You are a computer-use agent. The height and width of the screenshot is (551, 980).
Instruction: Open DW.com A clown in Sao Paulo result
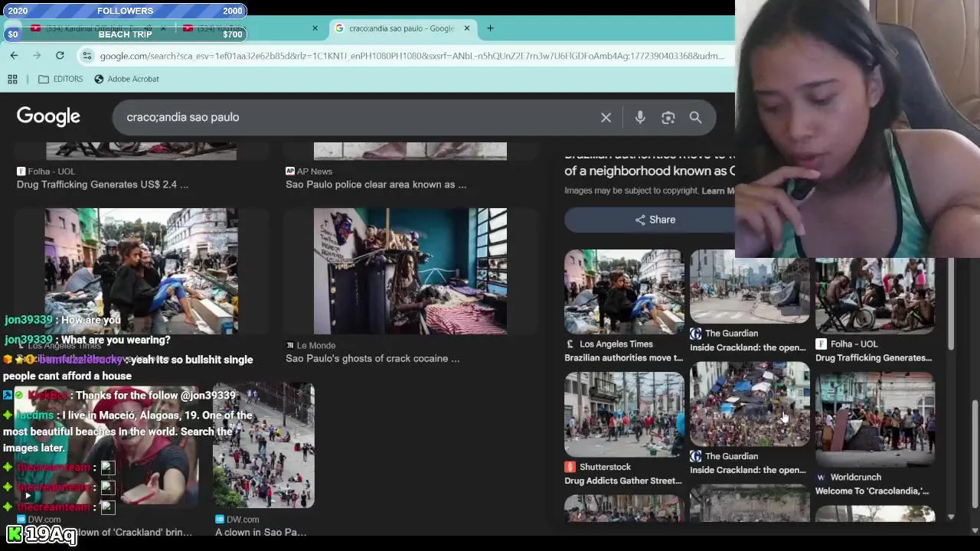tap(261, 532)
